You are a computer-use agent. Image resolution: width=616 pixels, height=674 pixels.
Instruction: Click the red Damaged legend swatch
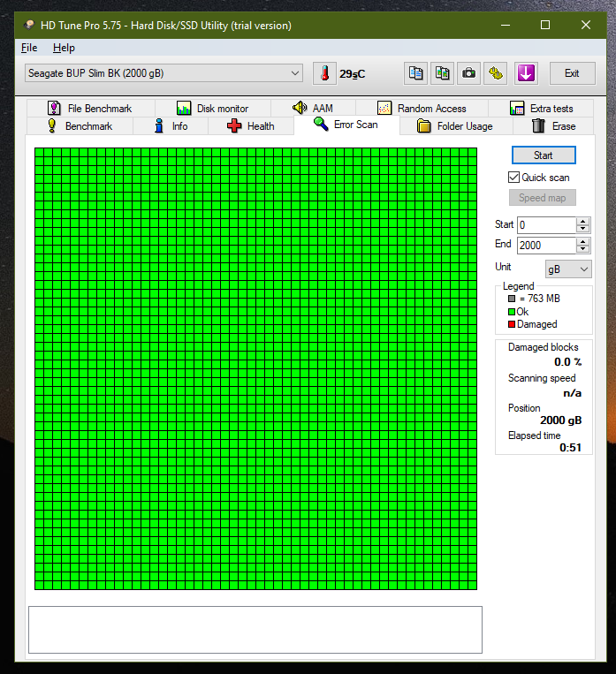512,324
